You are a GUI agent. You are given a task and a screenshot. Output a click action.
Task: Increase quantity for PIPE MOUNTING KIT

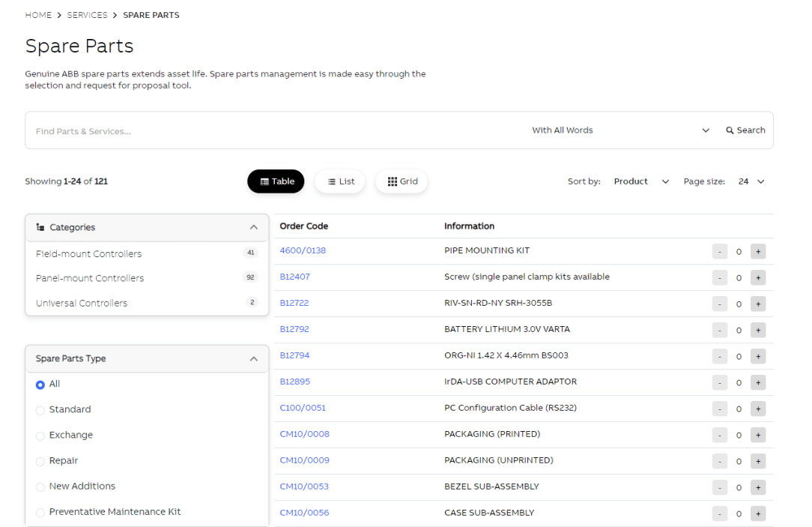[758, 252]
